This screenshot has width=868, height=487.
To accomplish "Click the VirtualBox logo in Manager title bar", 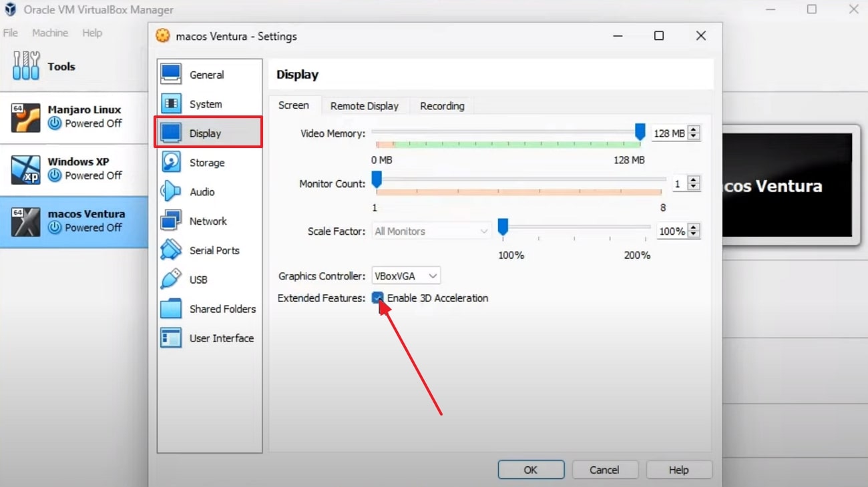I will 11,9.
